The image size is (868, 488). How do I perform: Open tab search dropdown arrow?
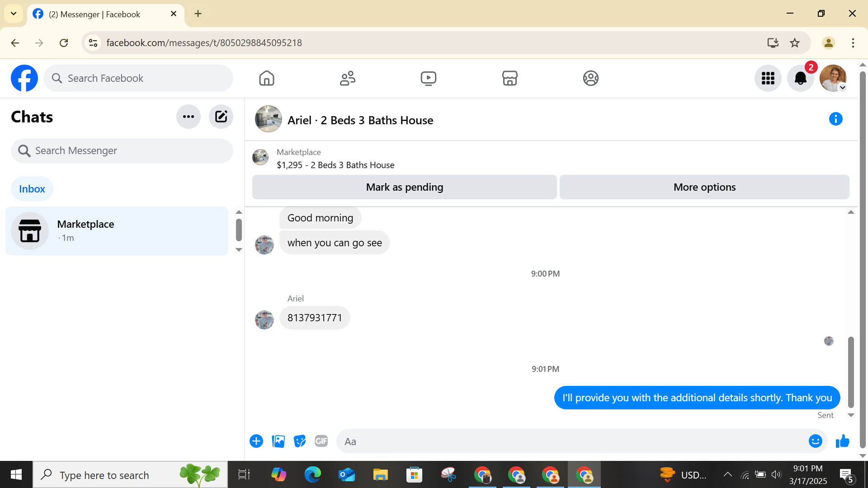click(14, 14)
